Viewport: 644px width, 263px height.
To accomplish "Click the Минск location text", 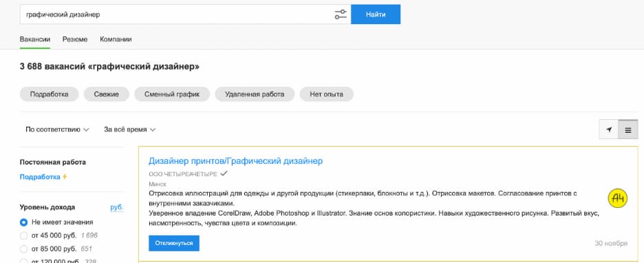I will pyautogui.click(x=158, y=184).
